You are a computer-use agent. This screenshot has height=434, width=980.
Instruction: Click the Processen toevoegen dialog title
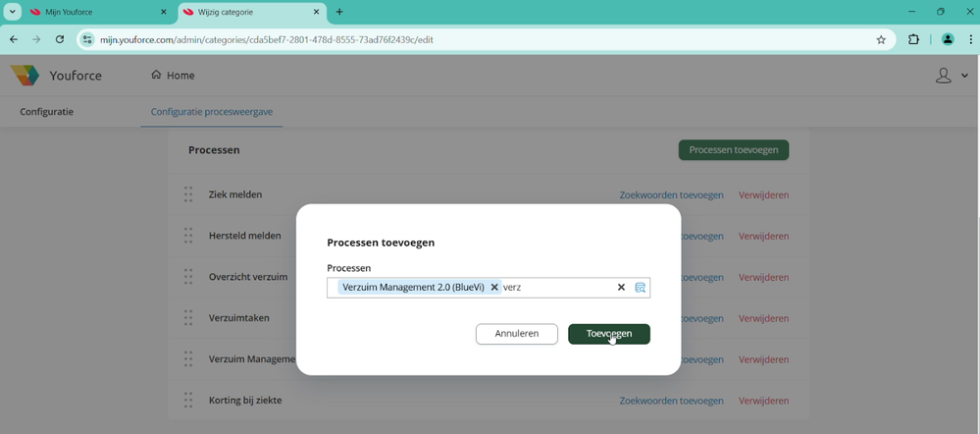pos(381,243)
